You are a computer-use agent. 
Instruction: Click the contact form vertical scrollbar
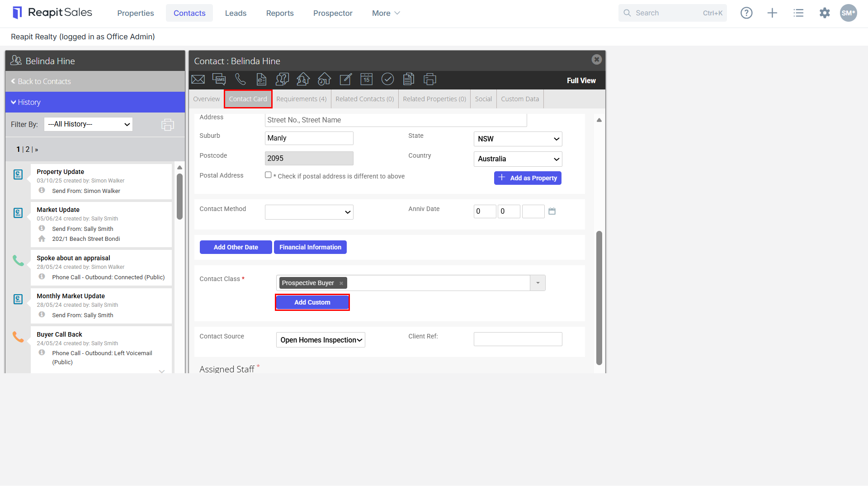click(x=599, y=298)
